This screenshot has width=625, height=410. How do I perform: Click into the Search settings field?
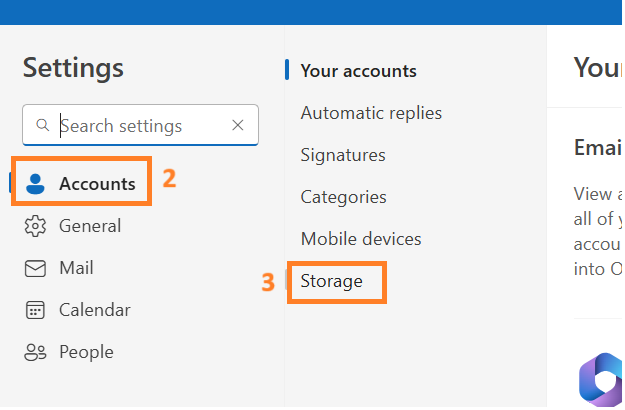[140, 126]
